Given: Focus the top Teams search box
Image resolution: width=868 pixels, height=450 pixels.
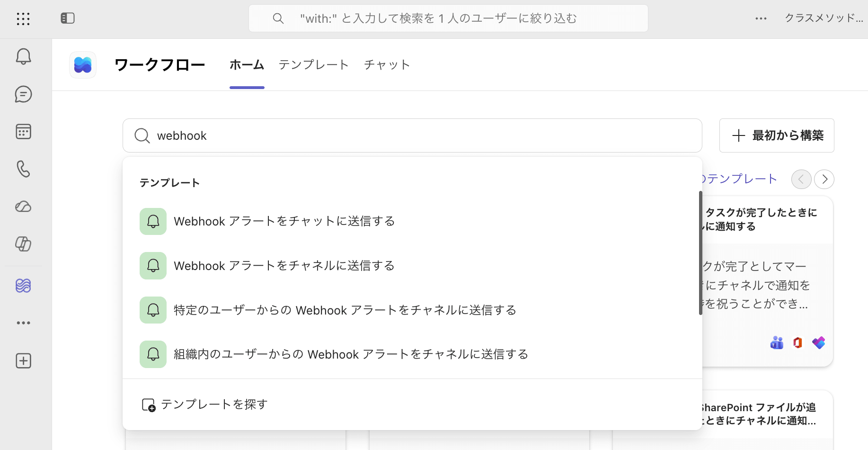Looking at the screenshot, I should click(448, 18).
